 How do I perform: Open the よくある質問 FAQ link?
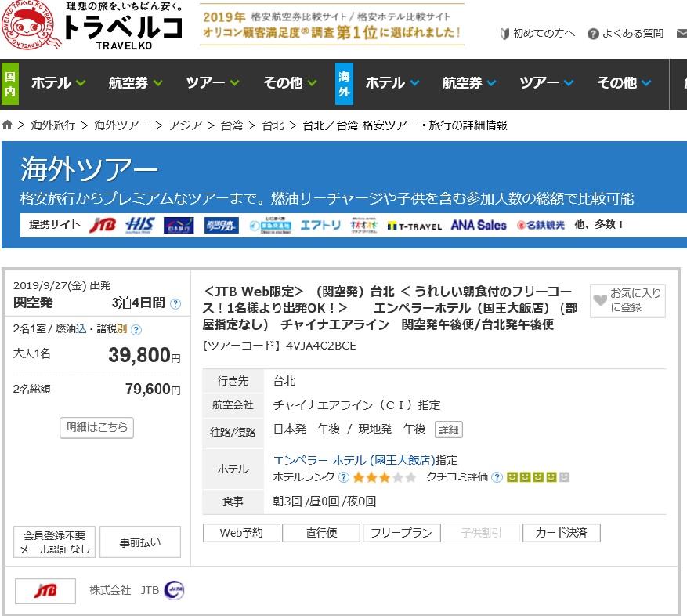coord(633,34)
